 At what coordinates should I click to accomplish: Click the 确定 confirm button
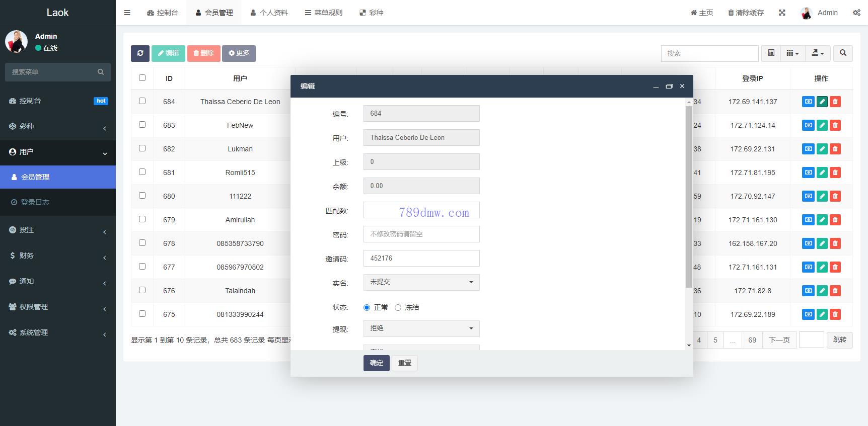pos(376,363)
